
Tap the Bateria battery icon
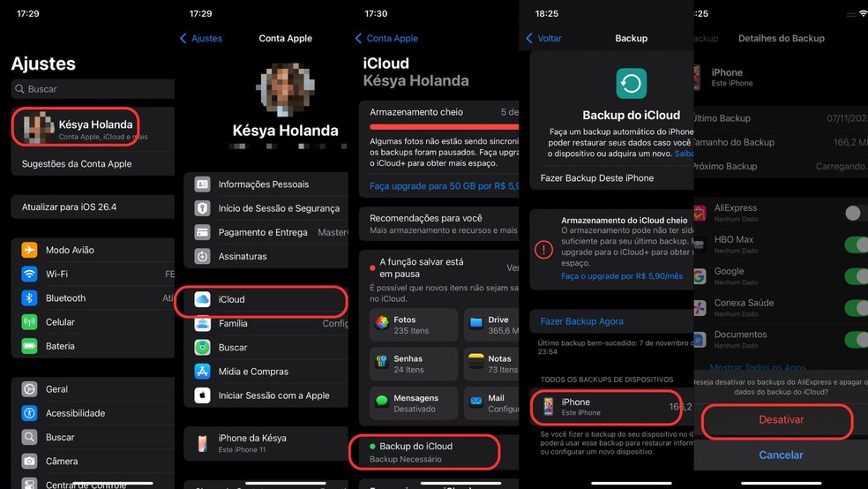click(x=29, y=346)
